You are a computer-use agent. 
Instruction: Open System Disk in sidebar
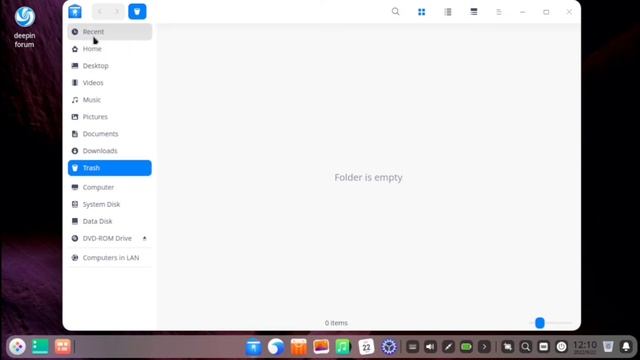tap(109, 204)
